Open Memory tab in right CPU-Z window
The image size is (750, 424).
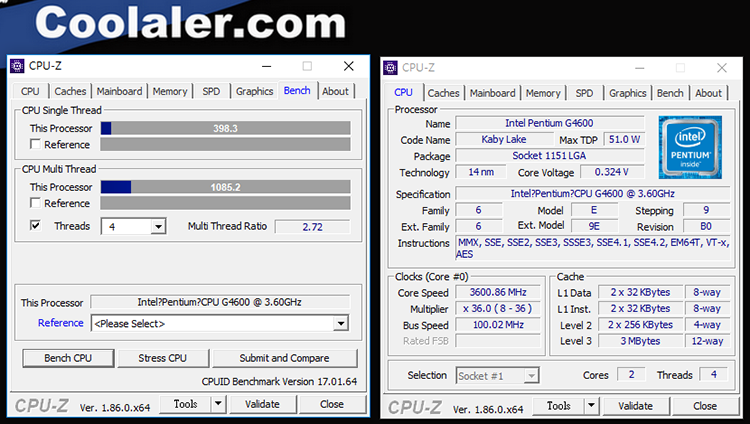point(543,93)
